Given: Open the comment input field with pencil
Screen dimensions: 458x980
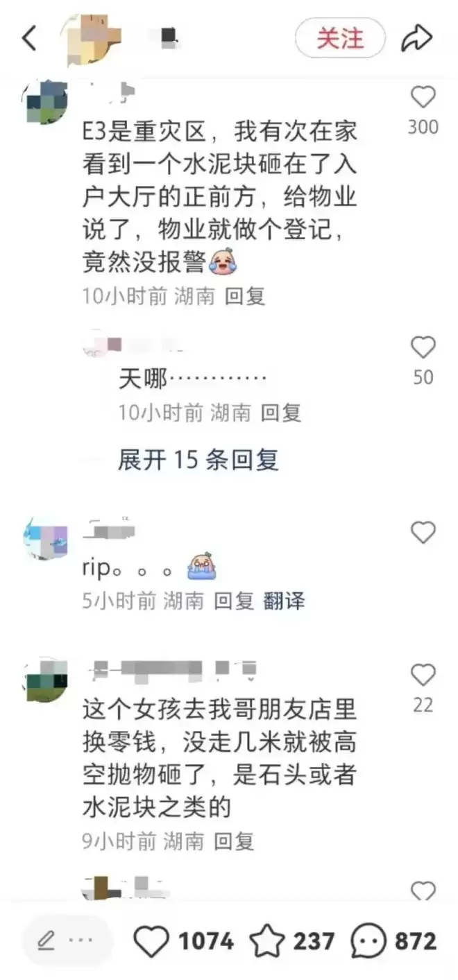Looking at the screenshot, I should 67,940.
